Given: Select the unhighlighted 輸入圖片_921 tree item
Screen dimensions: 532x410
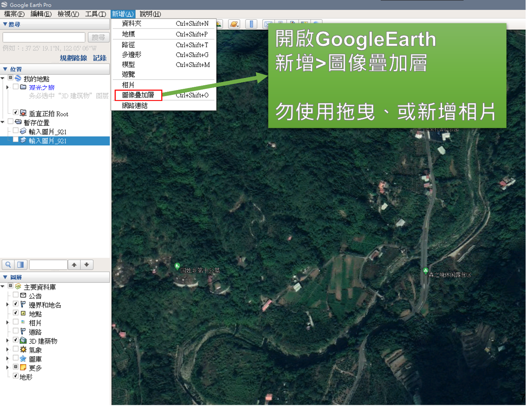Looking at the screenshot, I should pyautogui.click(x=47, y=132).
